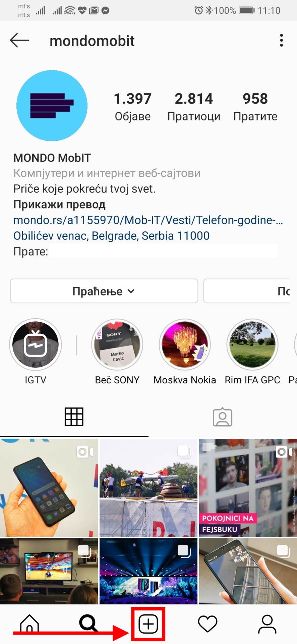The image size is (297, 644).
Task: Tap the back arrow icon
Action: point(19,41)
